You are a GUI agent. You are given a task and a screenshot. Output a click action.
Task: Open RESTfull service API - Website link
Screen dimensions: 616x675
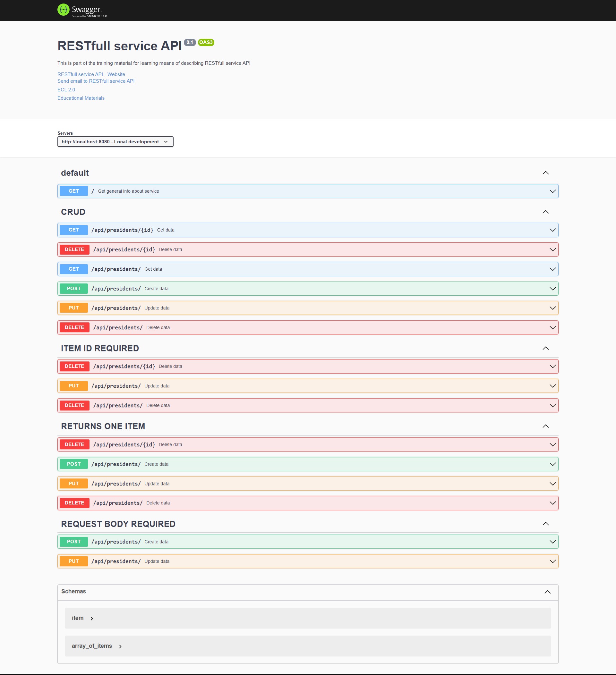coord(91,74)
